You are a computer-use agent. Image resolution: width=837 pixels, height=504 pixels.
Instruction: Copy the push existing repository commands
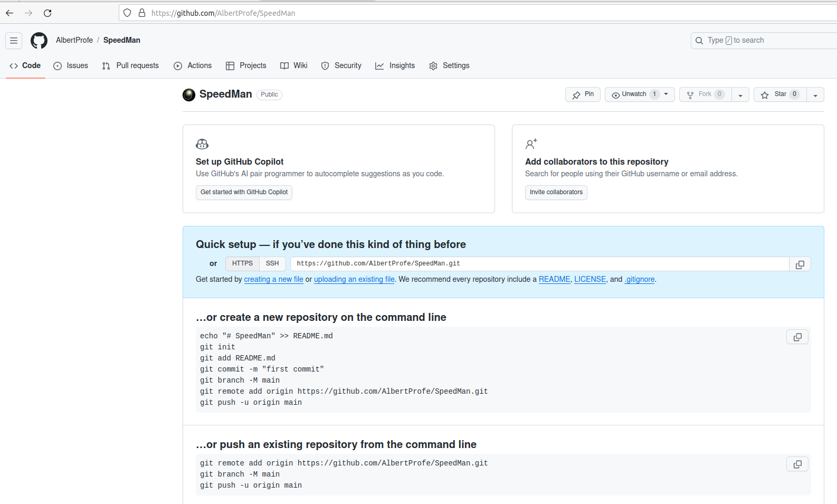(x=797, y=464)
